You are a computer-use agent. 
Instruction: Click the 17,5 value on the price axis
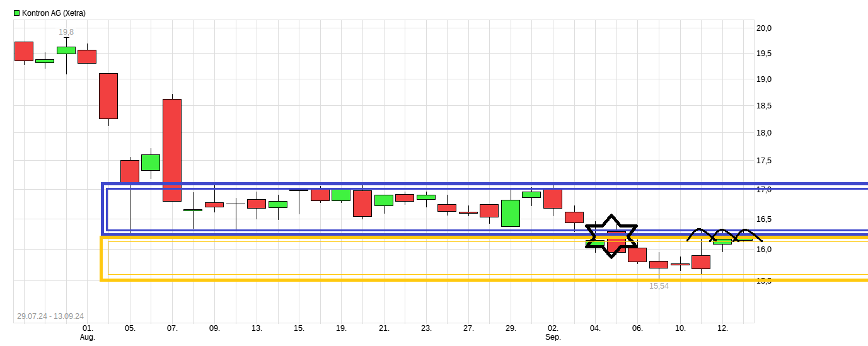(765, 161)
